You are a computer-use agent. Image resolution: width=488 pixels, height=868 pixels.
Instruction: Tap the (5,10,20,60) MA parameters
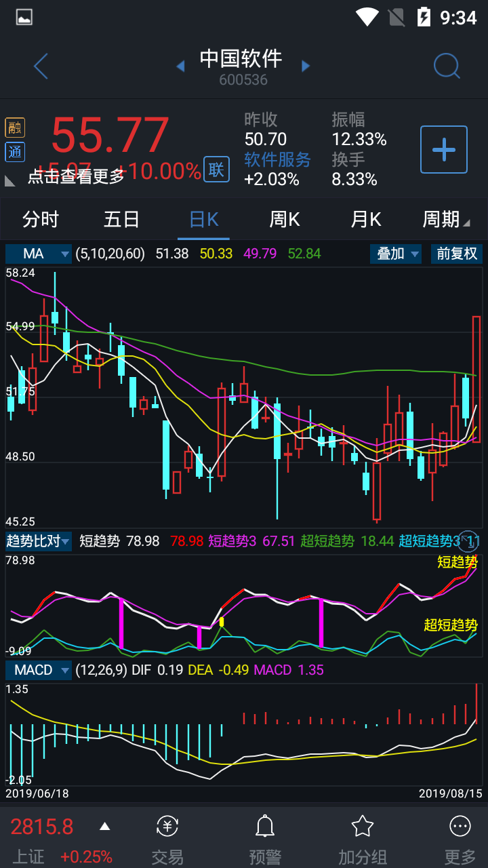[110, 254]
